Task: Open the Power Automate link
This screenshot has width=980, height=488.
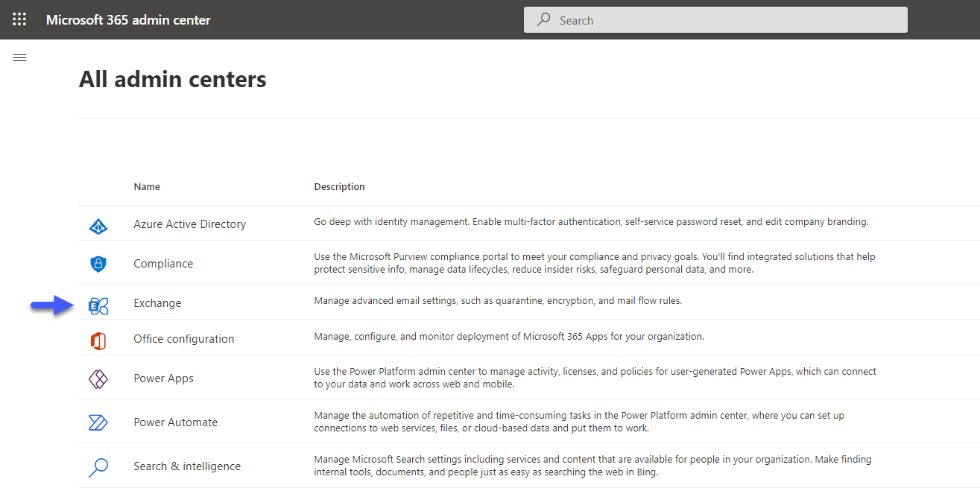Action: tap(176, 422)
